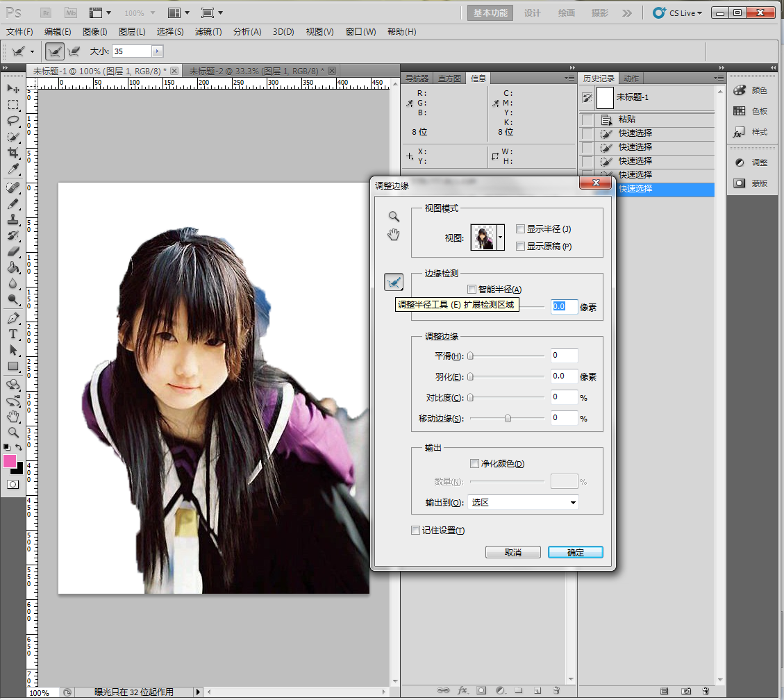Click the pink foreground color swatch
Screen dimensions: 784x700
pos(10,462)
